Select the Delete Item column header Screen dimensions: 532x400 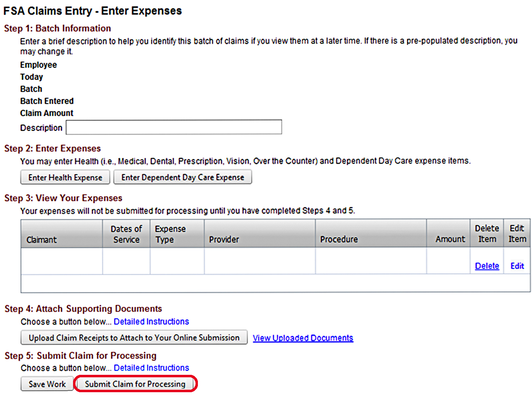(x=487, y=233)
